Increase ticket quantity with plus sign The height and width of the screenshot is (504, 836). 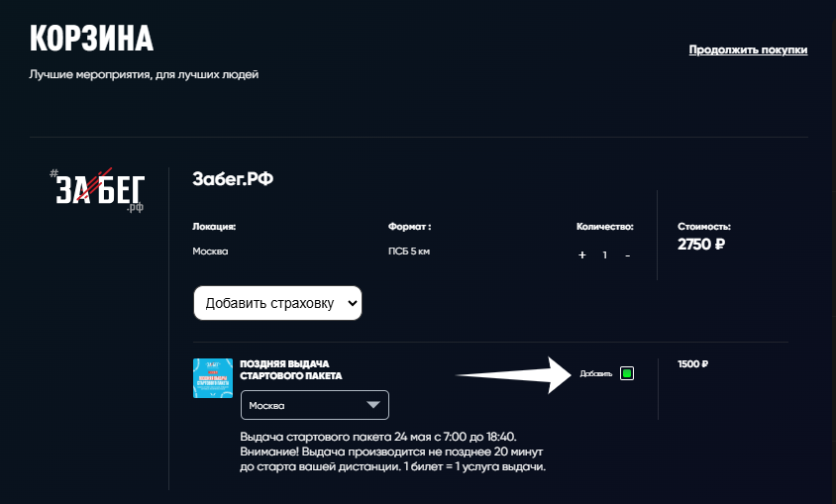click(582, 255)
